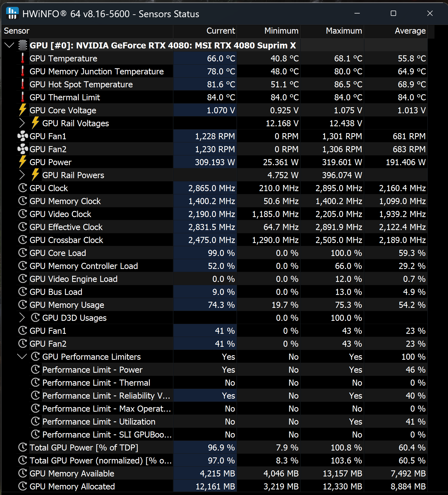Select the GPU Power row label
This screenshot has height=495, width=448.
click(51, 162)
